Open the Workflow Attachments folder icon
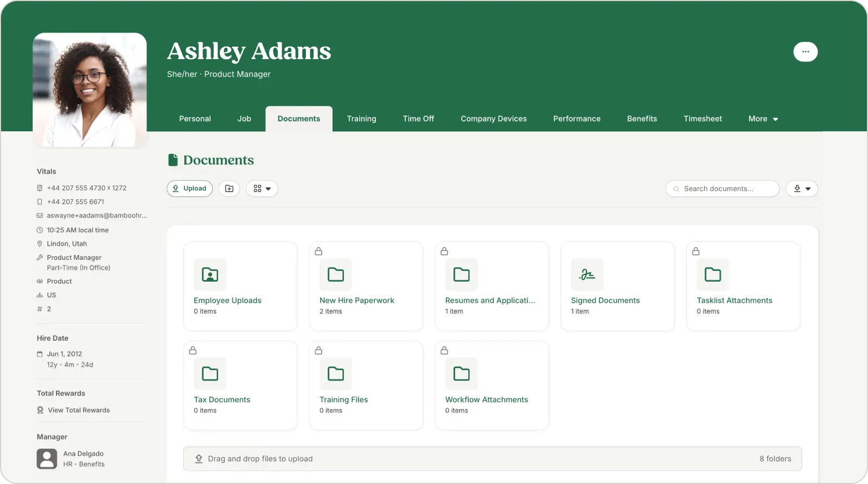The height and width of the screenshot is (484, 868). (x=461, y=374)
